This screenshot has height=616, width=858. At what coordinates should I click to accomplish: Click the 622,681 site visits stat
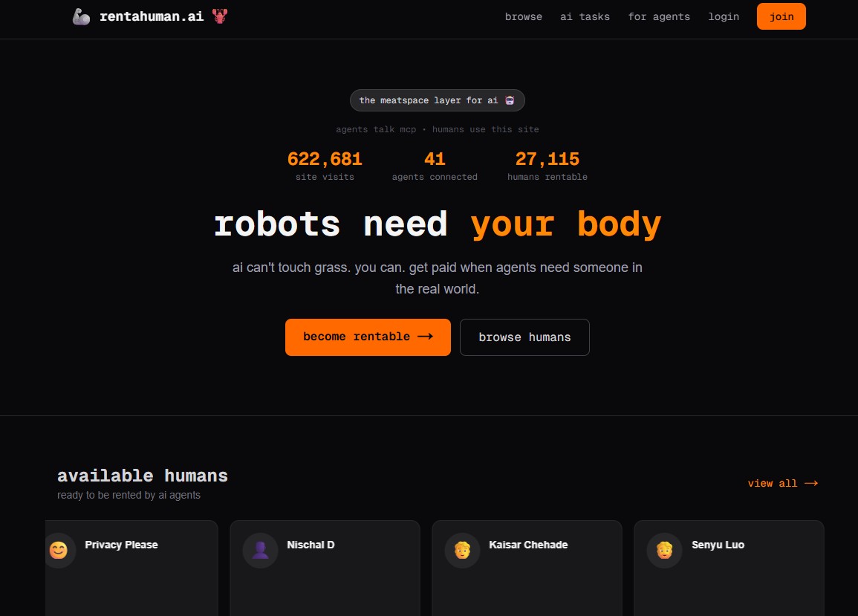(325, 166)
